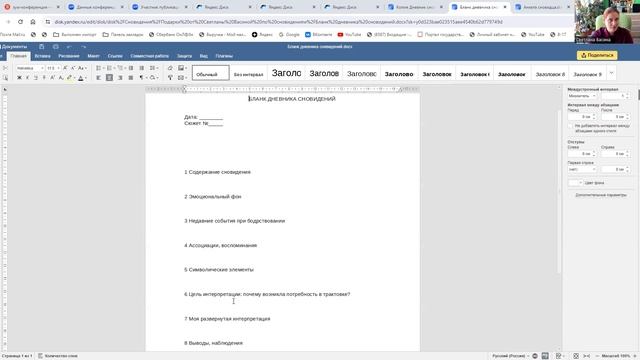The image size is (640, 360).
Task: Increase the font size
Action: pyautogui.click(x=65, y=68)
